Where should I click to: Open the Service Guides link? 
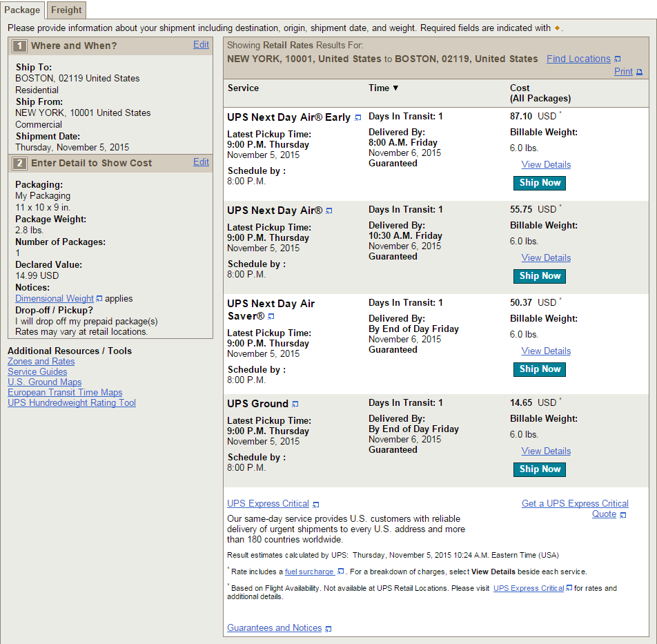37,371
